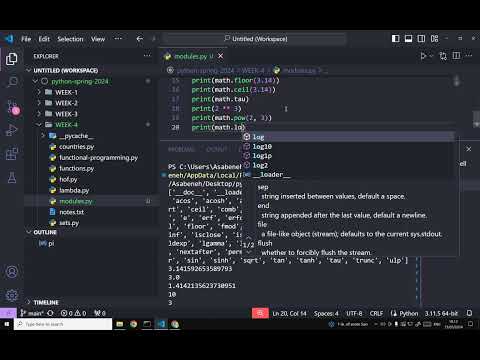Viewport: 480px width, 360px height.
Task: Open the Search view in activity bar
Action: pos(12,82)
